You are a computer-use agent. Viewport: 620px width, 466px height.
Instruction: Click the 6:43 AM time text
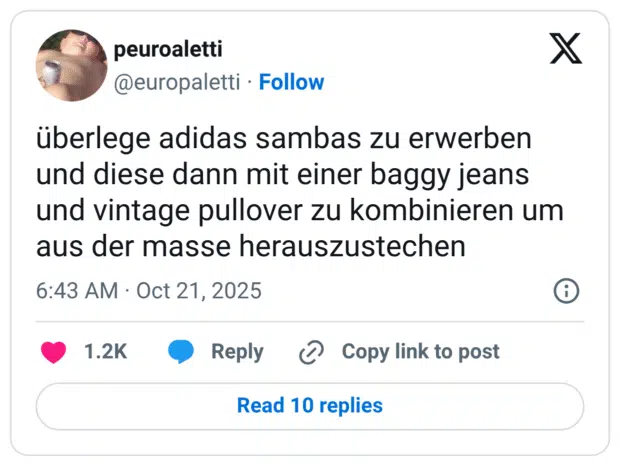(76, 291)
